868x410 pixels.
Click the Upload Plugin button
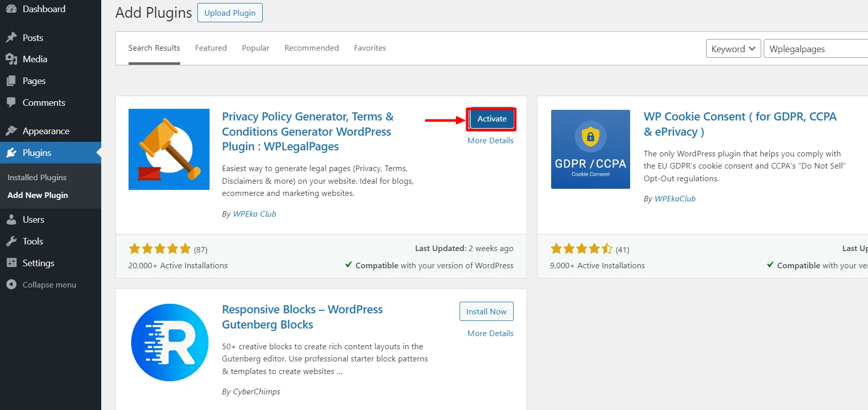[230, 13]
